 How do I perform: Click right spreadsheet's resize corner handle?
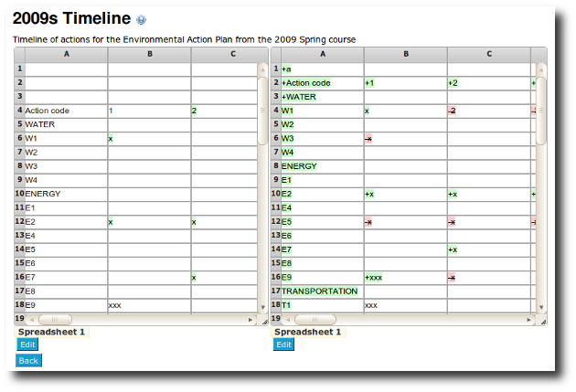coord(543,322)
